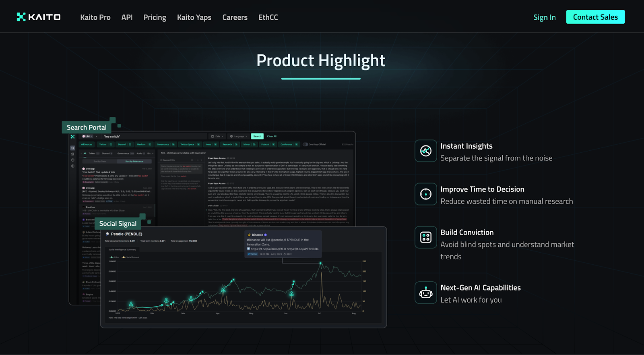Open Medium source pop-out icon
644x355 pixels.
(x=150, y=144)
